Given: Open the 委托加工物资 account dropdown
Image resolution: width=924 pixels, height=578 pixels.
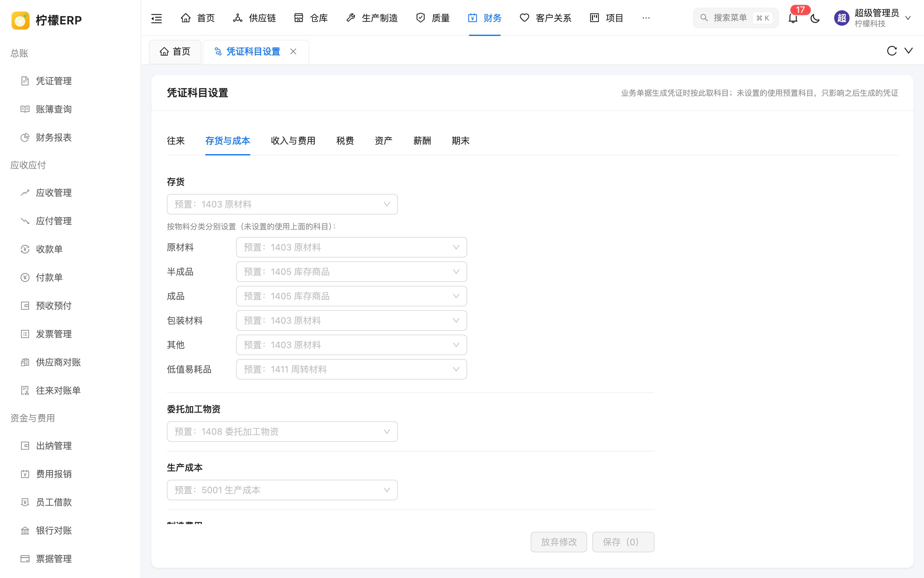Looking at the screenshot, I should [x=282, y=432].
